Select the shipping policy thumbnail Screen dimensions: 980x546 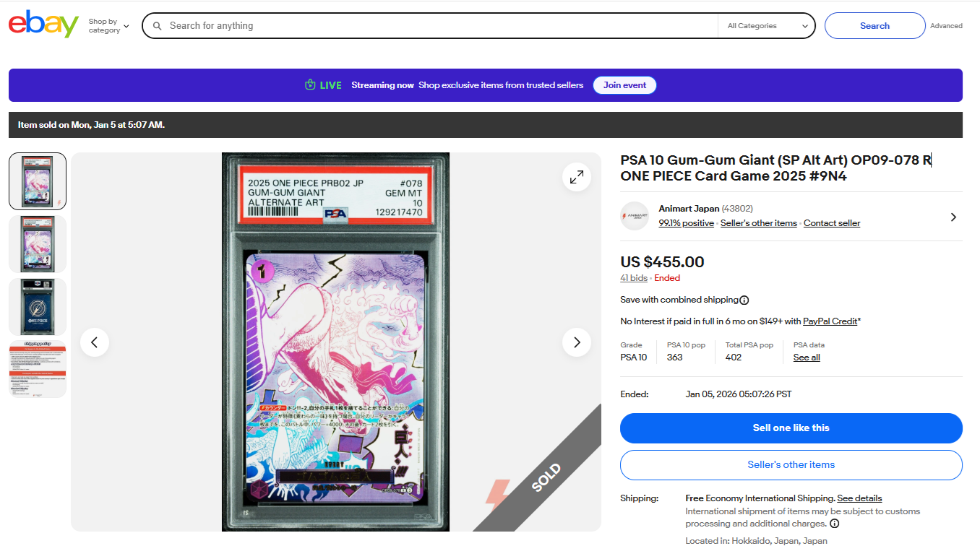(38, 369)
